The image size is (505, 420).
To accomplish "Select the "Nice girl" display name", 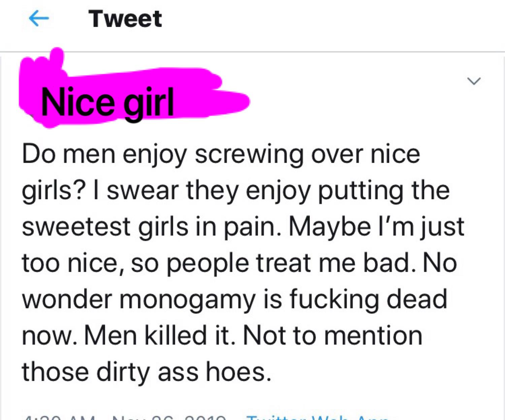I will [x=107, y=102].
